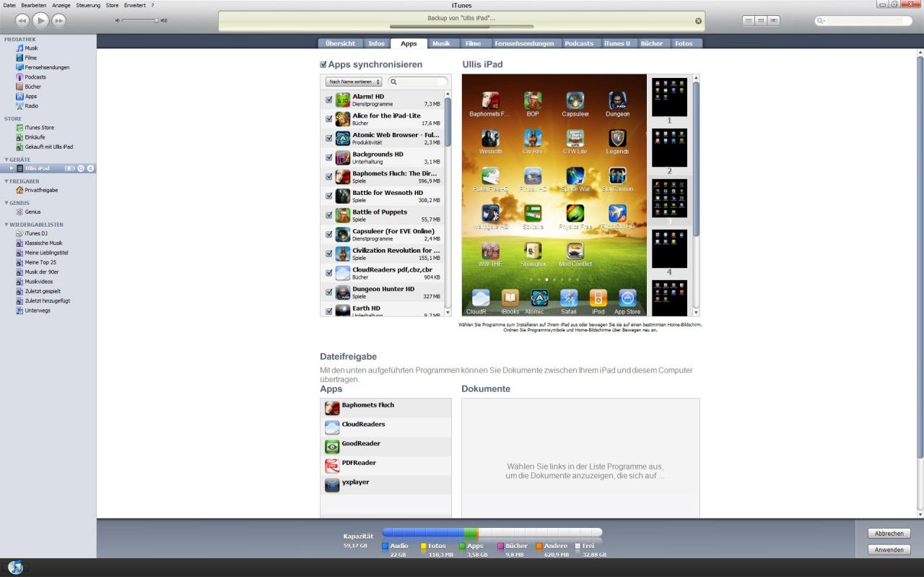
Task: Open the Datei menu
Action: [9, 5]
